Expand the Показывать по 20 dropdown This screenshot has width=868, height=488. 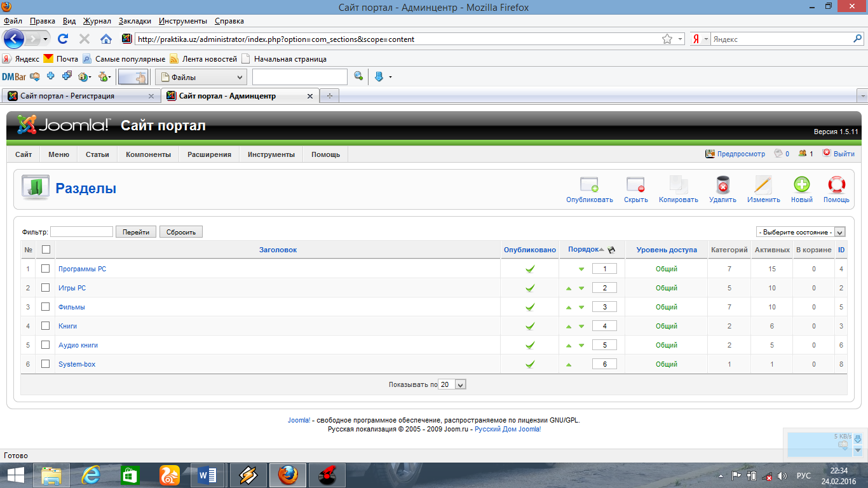tap(452, 384)
